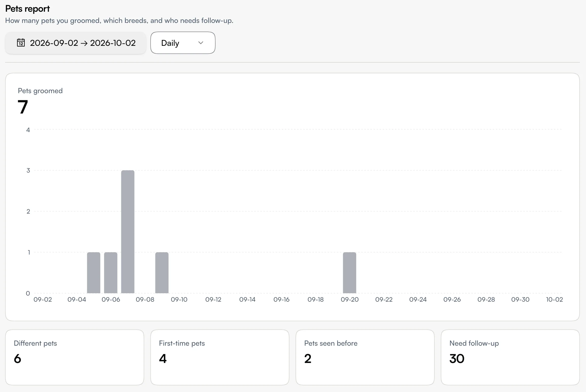586x392 pixels.
Task: Select the First-time pets card
Action: point(220,357)
